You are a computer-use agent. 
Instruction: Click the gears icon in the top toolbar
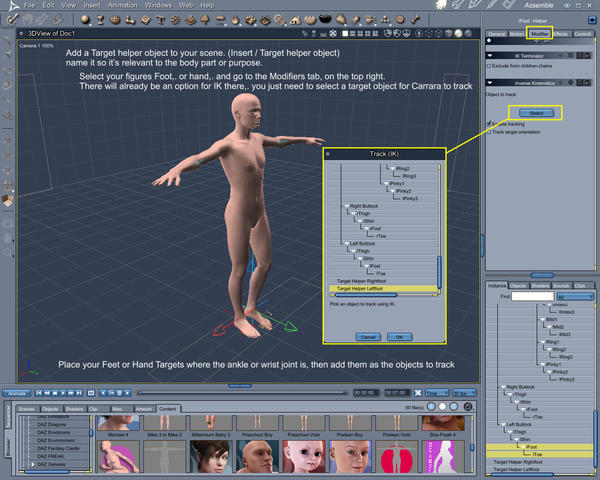pyautogui.click(x=280, y=19)
